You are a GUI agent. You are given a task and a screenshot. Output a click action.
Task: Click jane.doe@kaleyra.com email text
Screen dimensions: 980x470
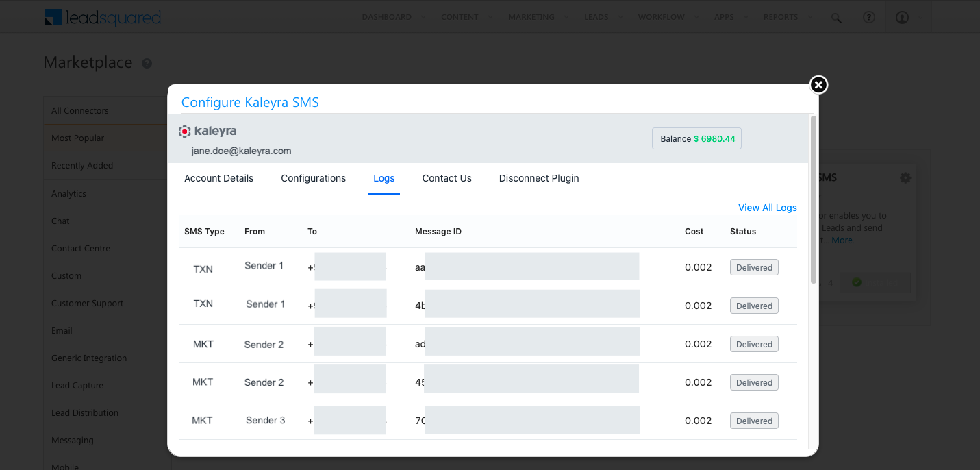241,151
